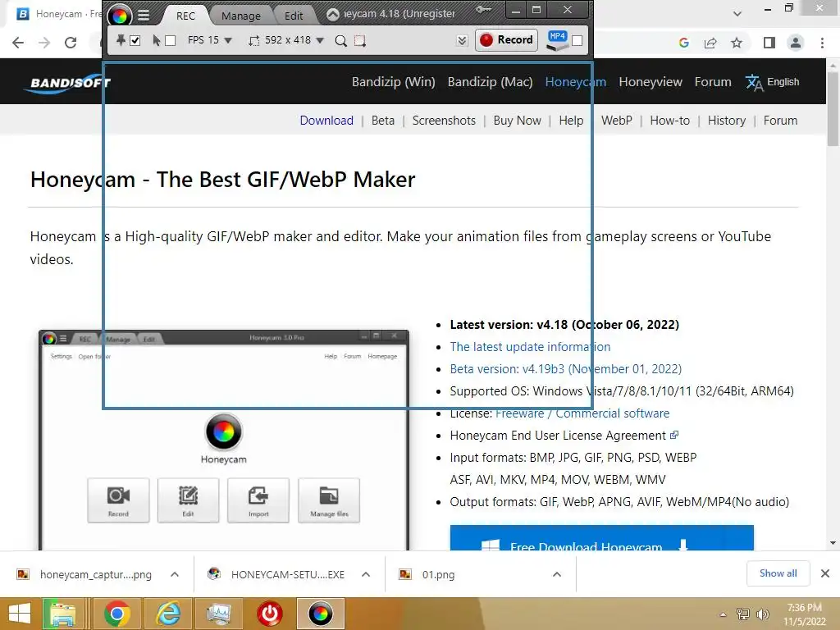Collapse Honeycam toolbar with up-arrow circle
This screenshot has height=630, width=840.
pyautogui.click(x=333, y=15)
